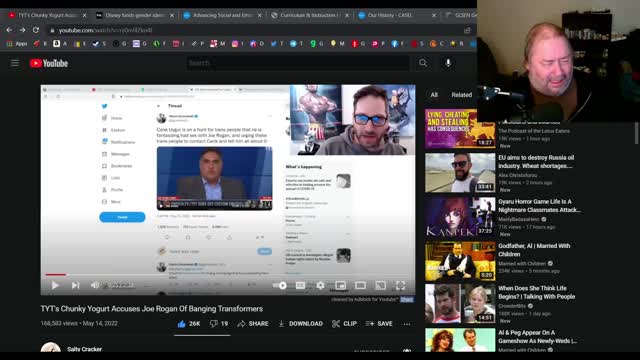Viewport: 640px width, 360px height.
Task: Switch to theater mode view
Action: (x=360, y=285)
